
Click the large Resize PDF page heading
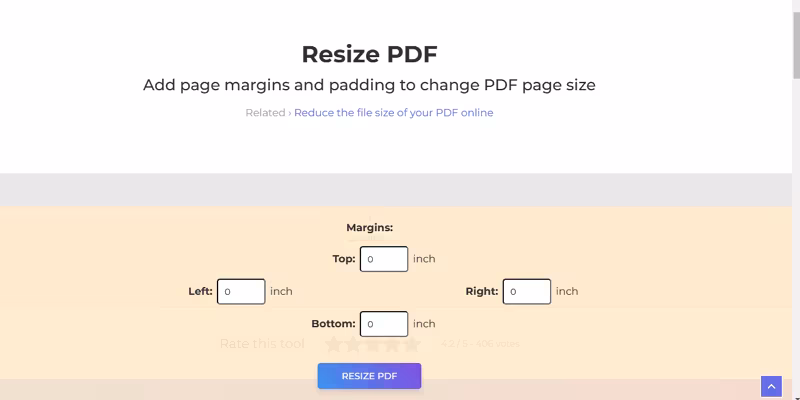tap(369, 54)
